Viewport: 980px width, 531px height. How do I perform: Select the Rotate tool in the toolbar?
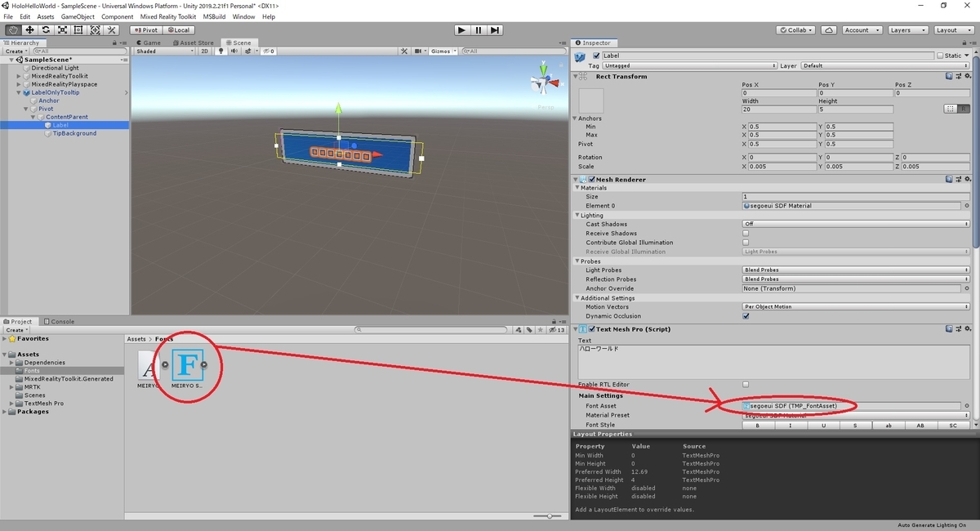pos(46,30)
